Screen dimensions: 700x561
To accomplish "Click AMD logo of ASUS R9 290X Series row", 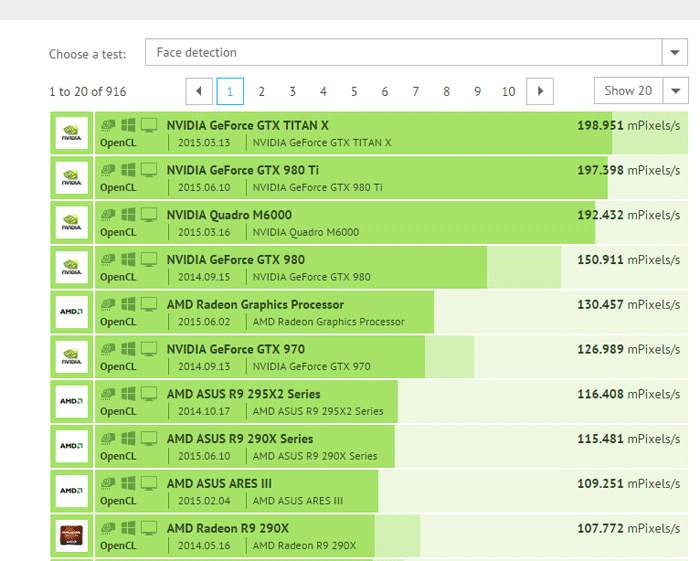I will [71, 446].
